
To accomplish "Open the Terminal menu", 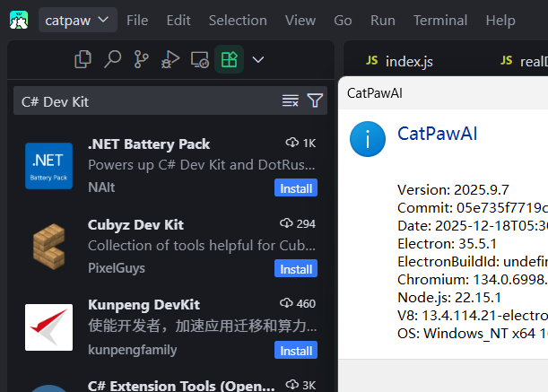I will [439, 20].
